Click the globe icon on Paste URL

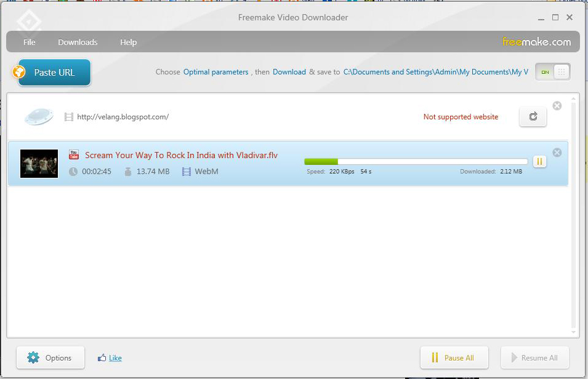[x=18, y=71]
